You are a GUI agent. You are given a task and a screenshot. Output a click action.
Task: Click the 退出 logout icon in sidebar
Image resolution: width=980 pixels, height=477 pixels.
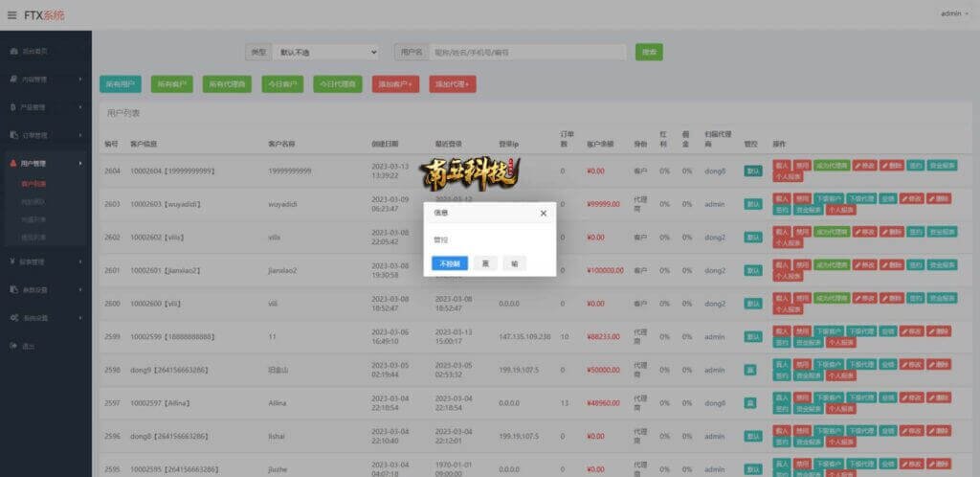point(12,345)
